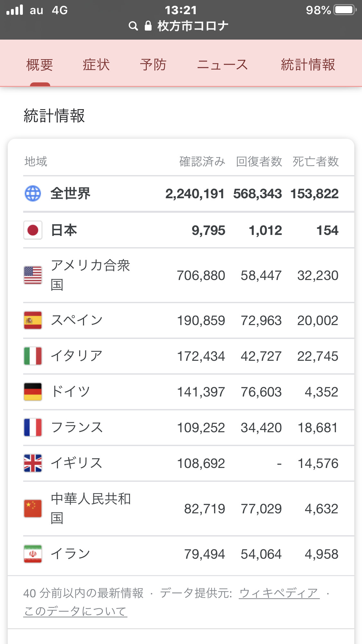This screenshot has width=362, height=644.
Task: Tap the Italy flag icon
Action: click(33, 356)
